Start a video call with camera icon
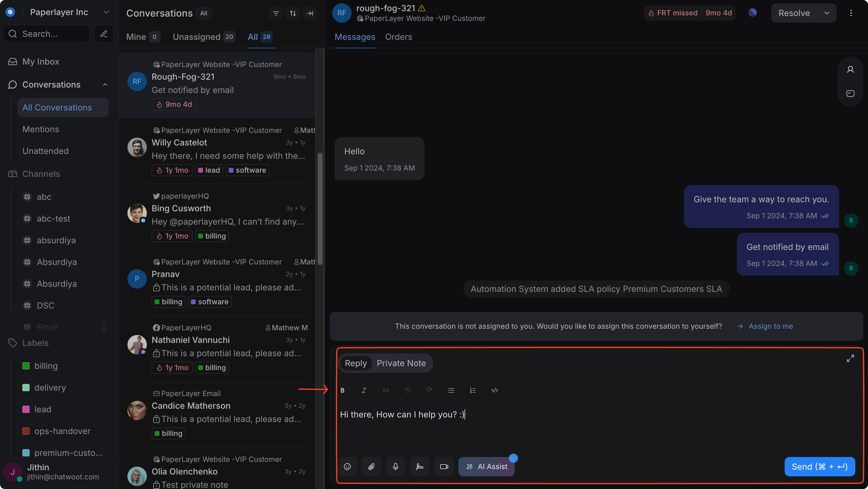This screenshot has height=489, width=868. pyautogui.click(x=444, y=467)
